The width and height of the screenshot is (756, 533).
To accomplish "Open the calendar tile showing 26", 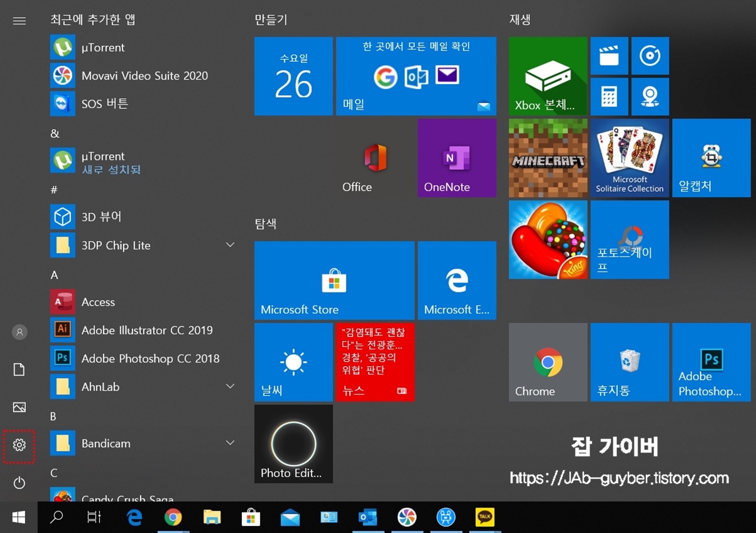I will coord(294,76).
